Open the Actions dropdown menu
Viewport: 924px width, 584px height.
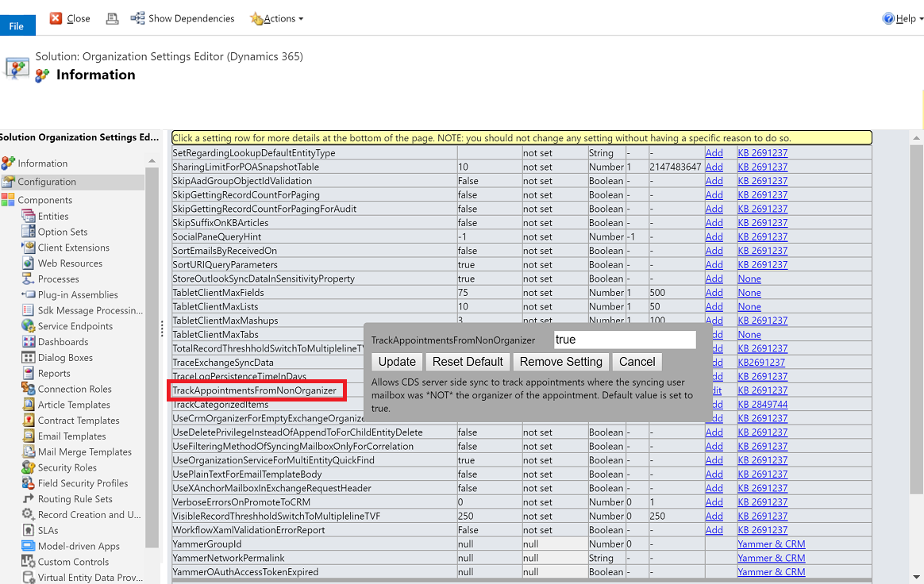pos(276,19)
